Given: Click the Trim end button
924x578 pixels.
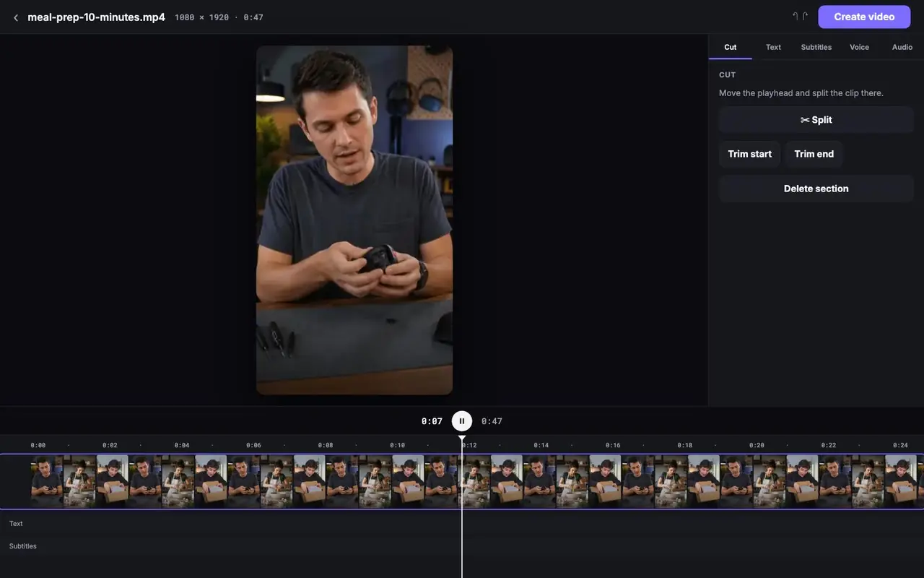Looking at the screenshot, I should [814, 154].
